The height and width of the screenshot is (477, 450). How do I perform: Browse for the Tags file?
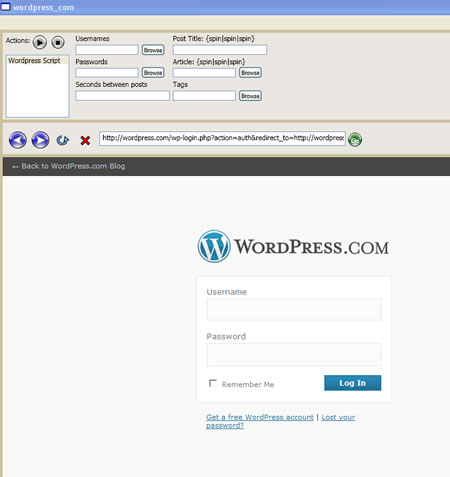(250, 96)
